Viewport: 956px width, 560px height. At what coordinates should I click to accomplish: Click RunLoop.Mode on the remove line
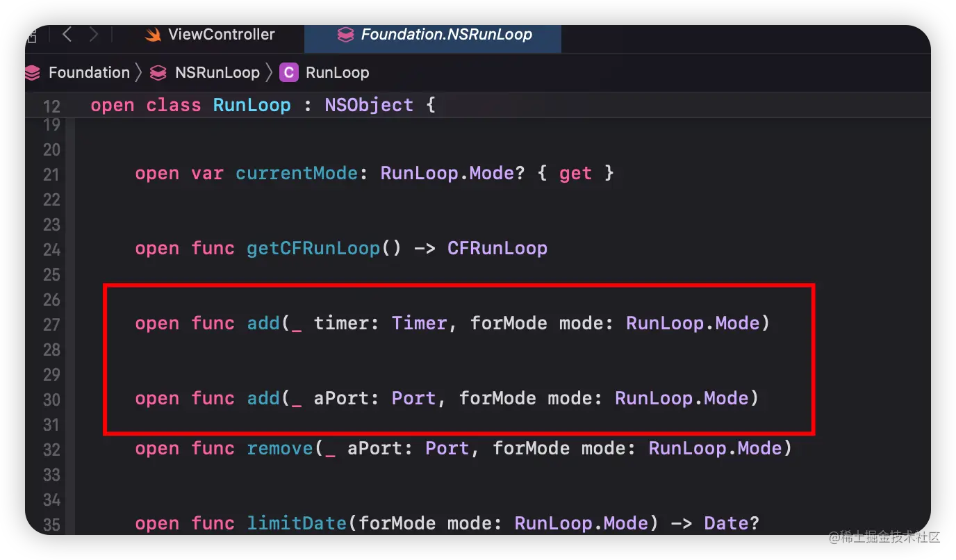tap(716, 448)
